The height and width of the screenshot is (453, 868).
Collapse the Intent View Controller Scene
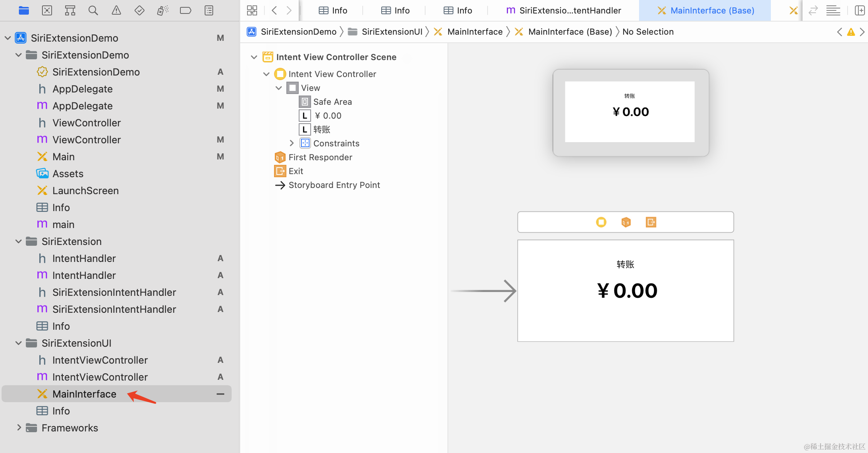pyautogui.click(x=254, y=57)
